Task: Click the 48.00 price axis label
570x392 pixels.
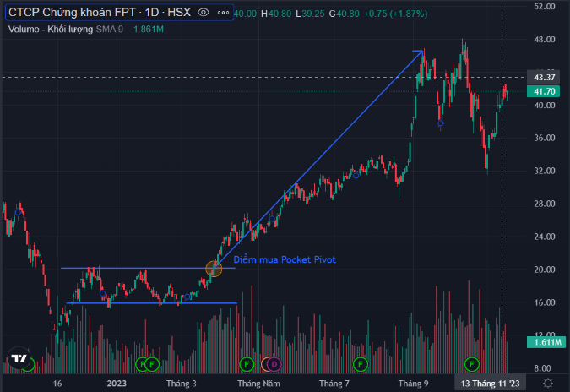Action: click(x=544, y=39)
